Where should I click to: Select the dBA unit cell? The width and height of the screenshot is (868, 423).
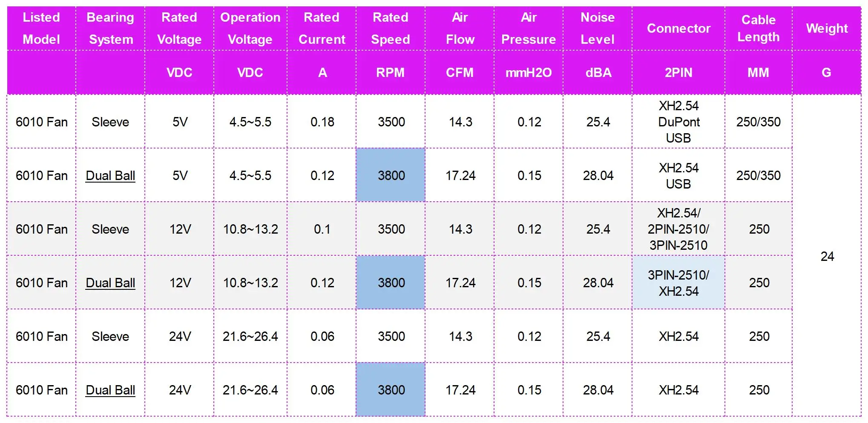[598, 72]
